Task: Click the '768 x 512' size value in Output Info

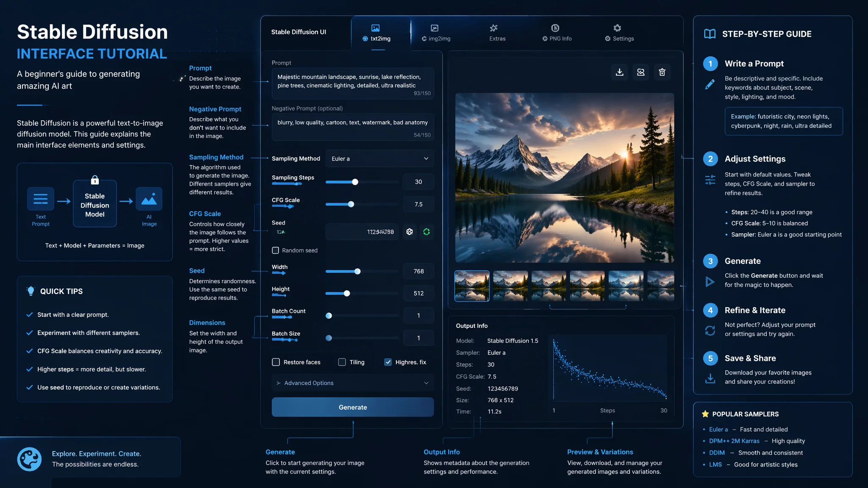Action: point(501,400)
